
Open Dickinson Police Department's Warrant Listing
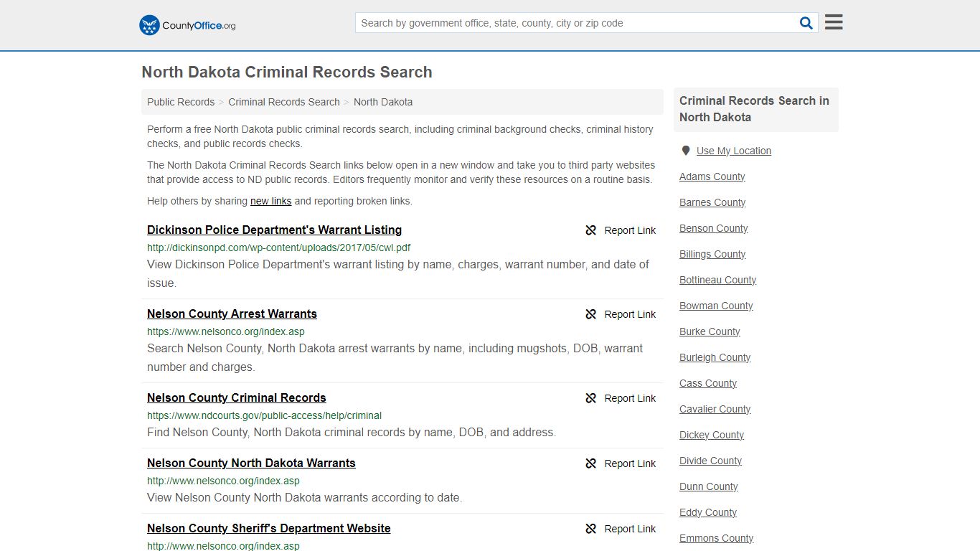tap(274, 230)
